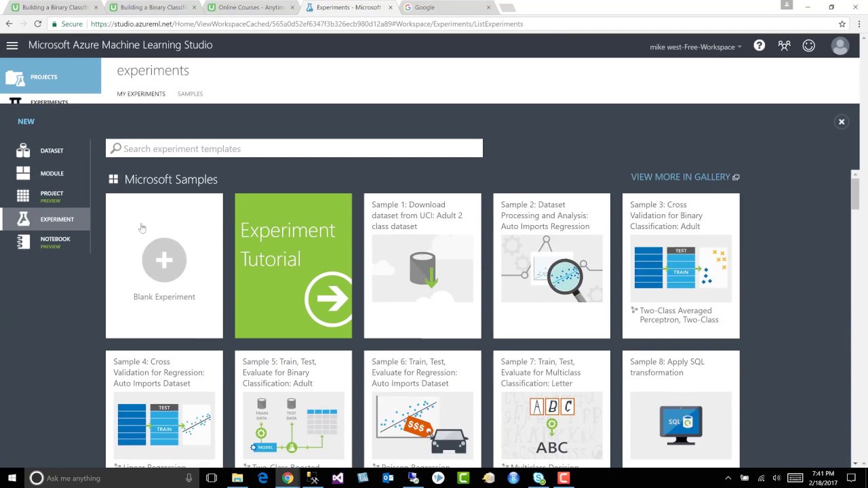The image size is (868, 488).
Task: Expand mike west-Free-Workspace dropdown
Action: (696, 47)
